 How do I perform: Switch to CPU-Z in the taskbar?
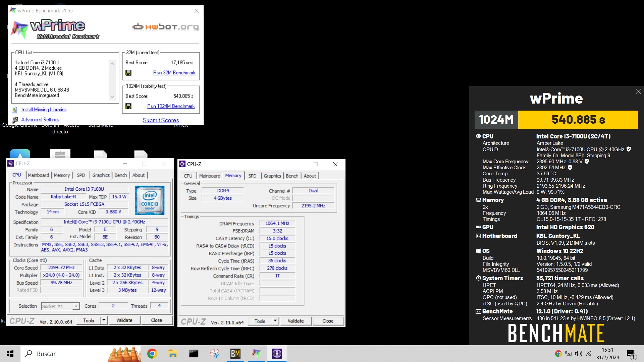coord(277,354)
